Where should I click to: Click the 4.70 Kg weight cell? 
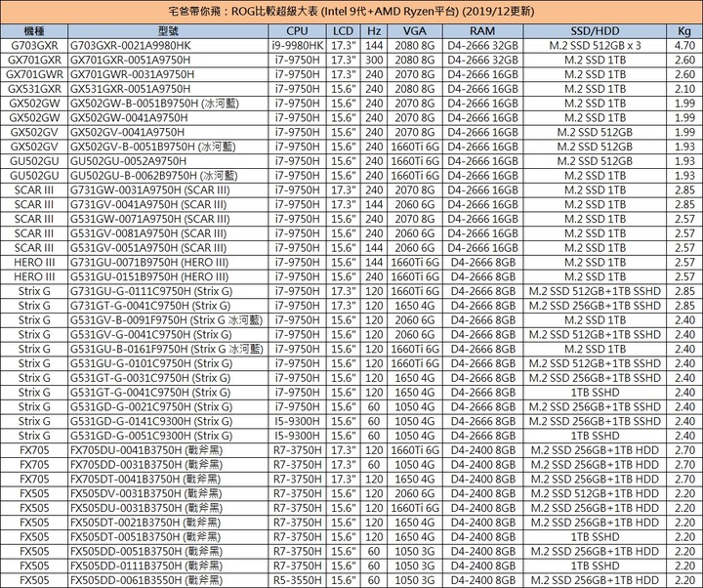(684, 46)
